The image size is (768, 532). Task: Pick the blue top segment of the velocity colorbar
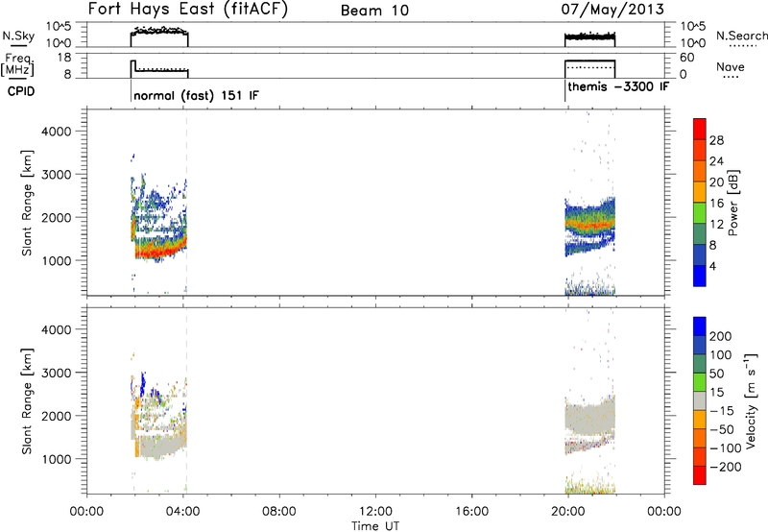[700, 326]
